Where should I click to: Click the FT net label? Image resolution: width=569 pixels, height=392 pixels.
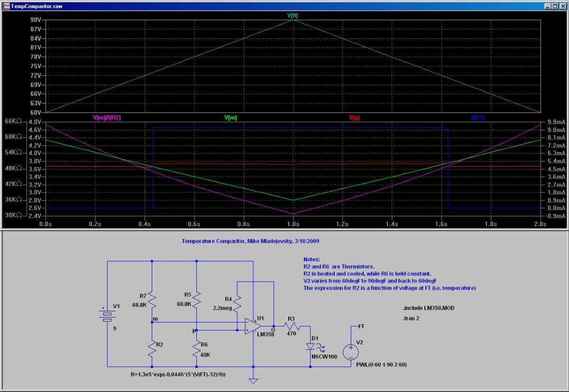(361, 326)
